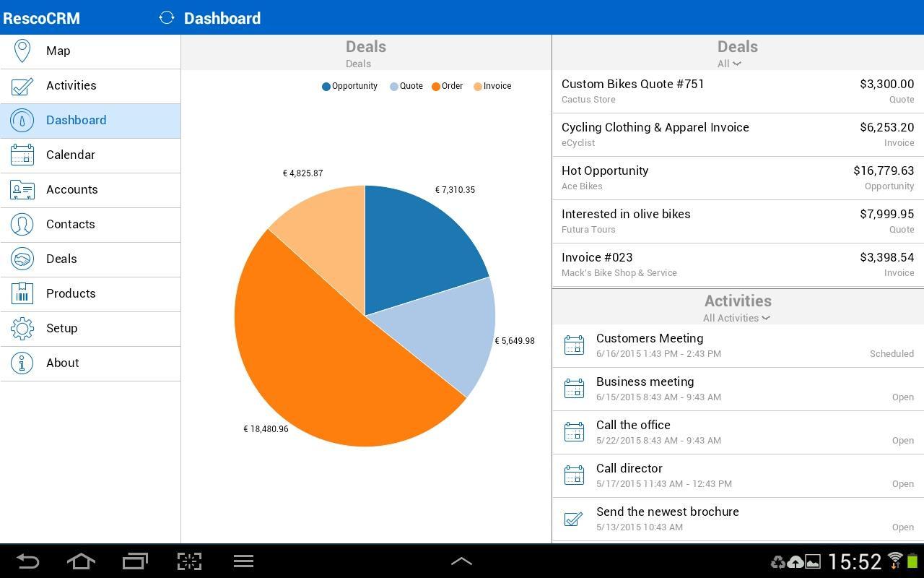Toggle the Opportunity series in the chart legend
The height and width of the screenshot is (578, 924).
point(349,85)
